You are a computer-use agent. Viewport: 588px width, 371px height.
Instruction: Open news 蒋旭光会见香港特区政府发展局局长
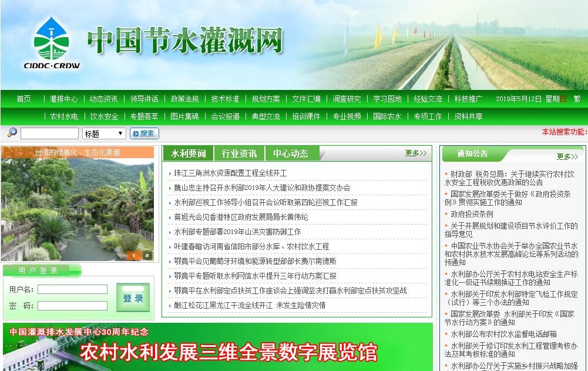(x=241, y=217)
